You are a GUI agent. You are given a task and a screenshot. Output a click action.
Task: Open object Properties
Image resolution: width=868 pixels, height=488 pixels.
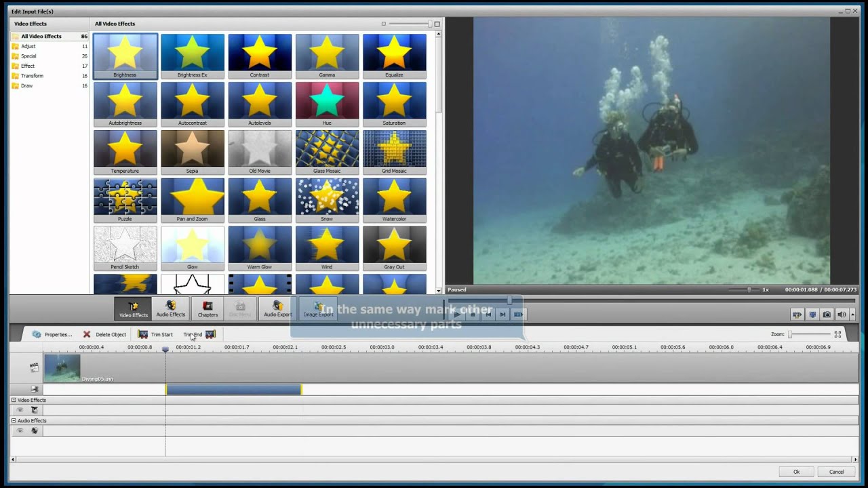[52, 334]
